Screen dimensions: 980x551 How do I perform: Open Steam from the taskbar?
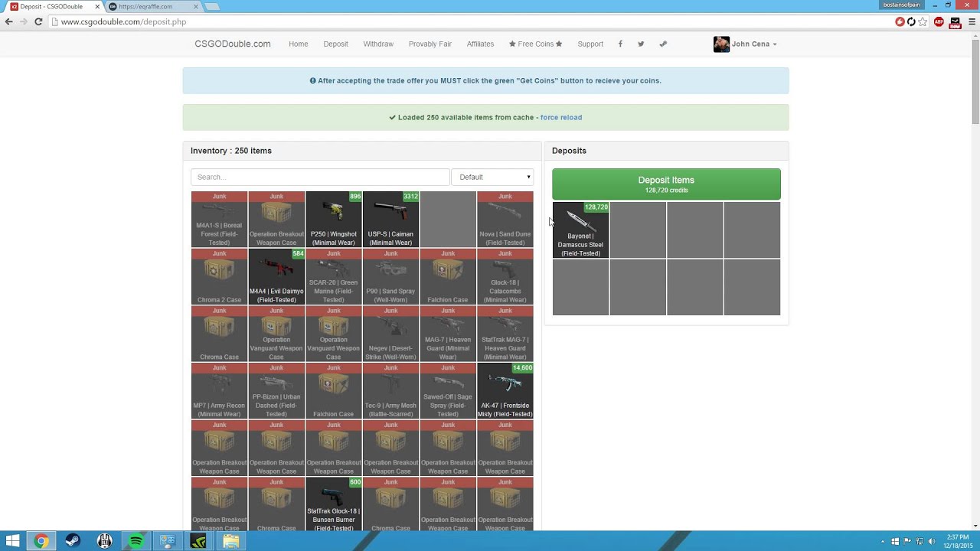[73, 541]
